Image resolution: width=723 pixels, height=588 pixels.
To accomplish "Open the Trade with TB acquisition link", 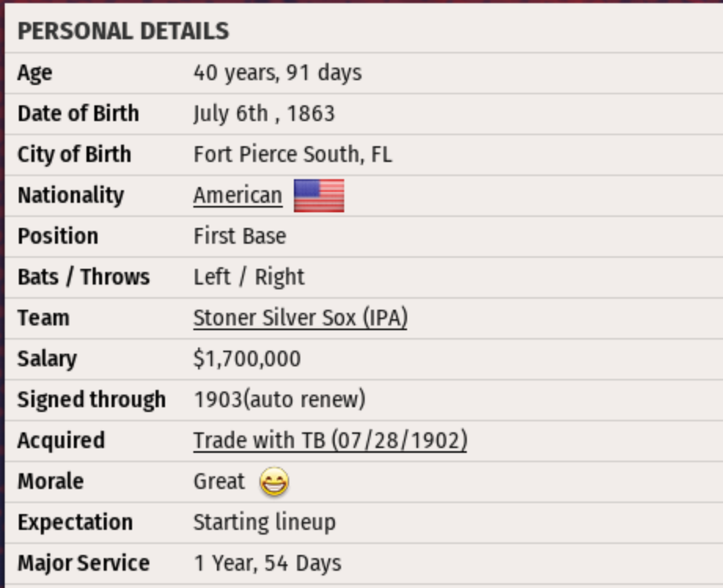I will [x=330, y=441].
